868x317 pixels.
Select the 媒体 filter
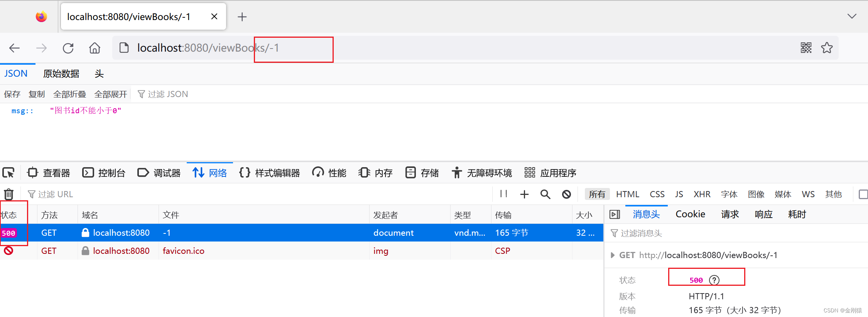pos(783,194)
